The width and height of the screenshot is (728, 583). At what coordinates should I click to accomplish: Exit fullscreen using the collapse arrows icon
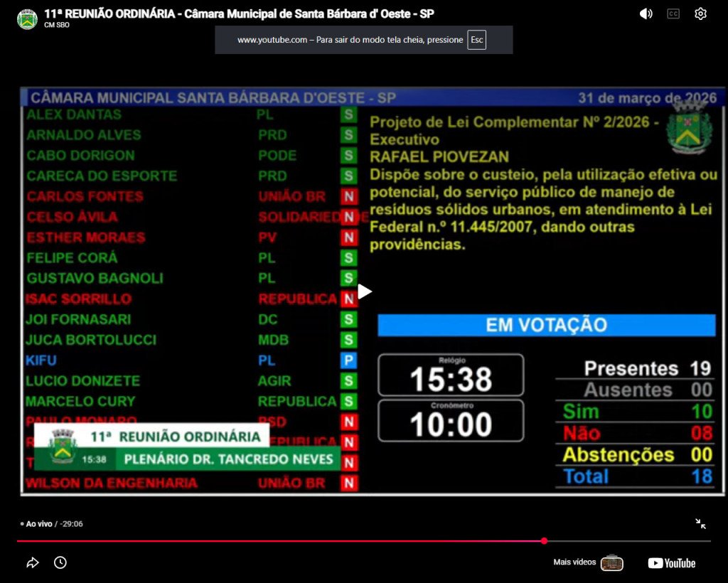700,524
